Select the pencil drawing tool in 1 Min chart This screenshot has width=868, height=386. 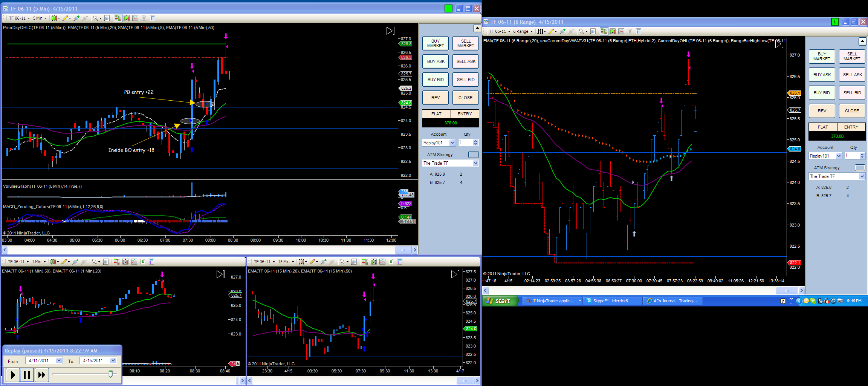pos(65,262)
